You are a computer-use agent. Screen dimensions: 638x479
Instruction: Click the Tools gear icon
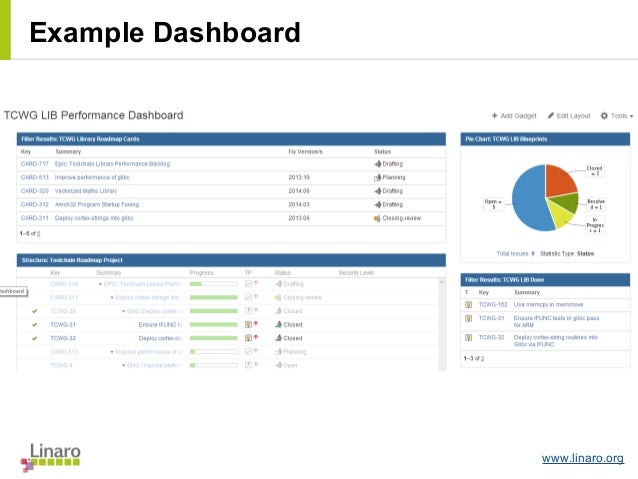pos(604,116)
